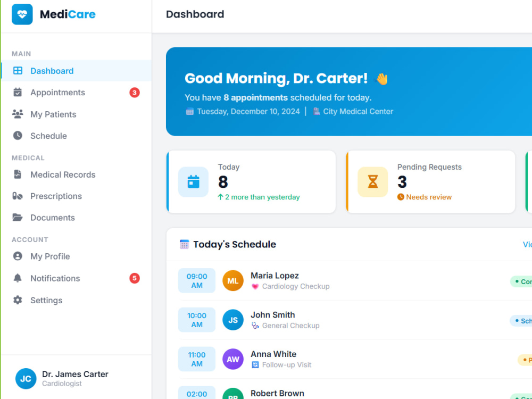The height and width of the screenshot is (399, 532).
Task: Open the Documents section
Action: (x=76, y=218)
